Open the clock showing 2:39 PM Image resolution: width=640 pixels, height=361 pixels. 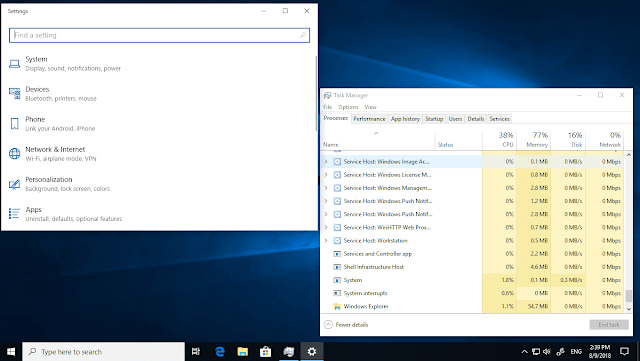pyautogui.click(x=600, y=352)
